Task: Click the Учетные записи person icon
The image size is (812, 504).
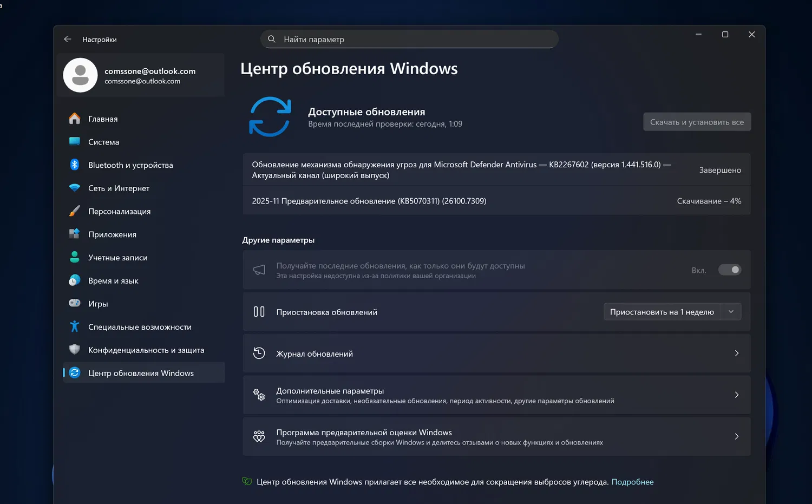Action: pyautogui.click(x=75, y=257)
